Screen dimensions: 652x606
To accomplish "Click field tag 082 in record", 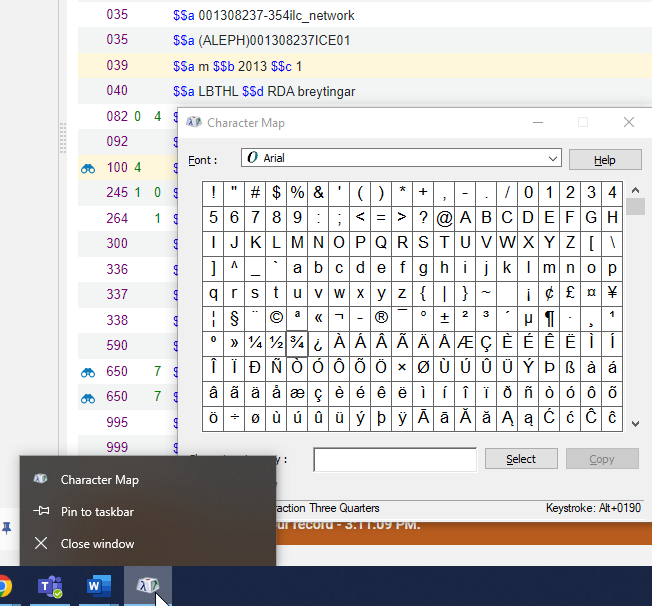I will pos(117,116).
